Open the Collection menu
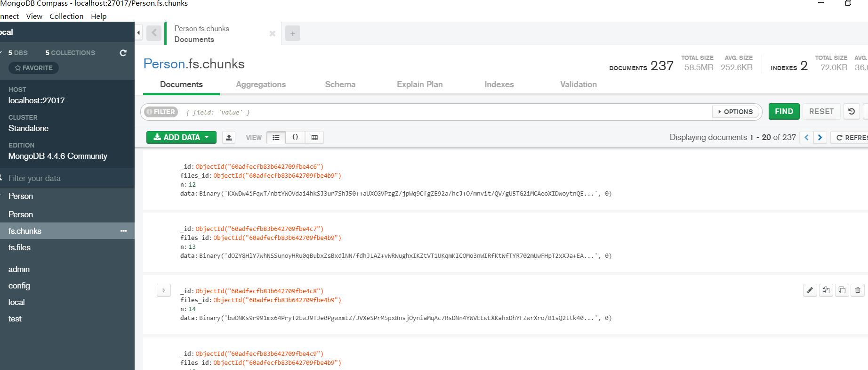 pos(66,16)
